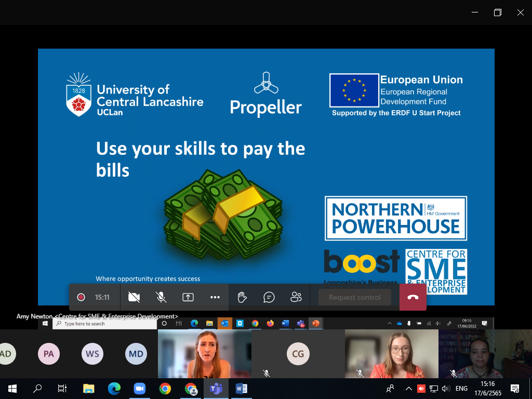
Task: Switch input language via ENG indicator
Action: [x=461, y=389]
